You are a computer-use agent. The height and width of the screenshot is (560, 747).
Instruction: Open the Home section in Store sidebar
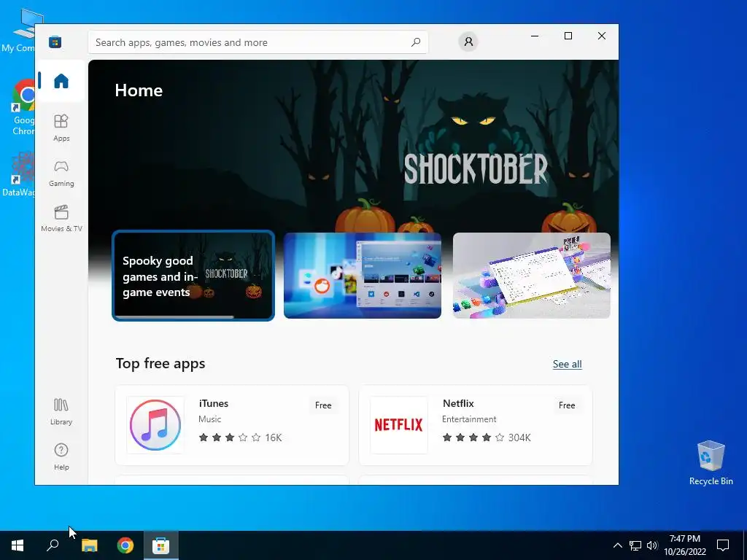(61, 81)
